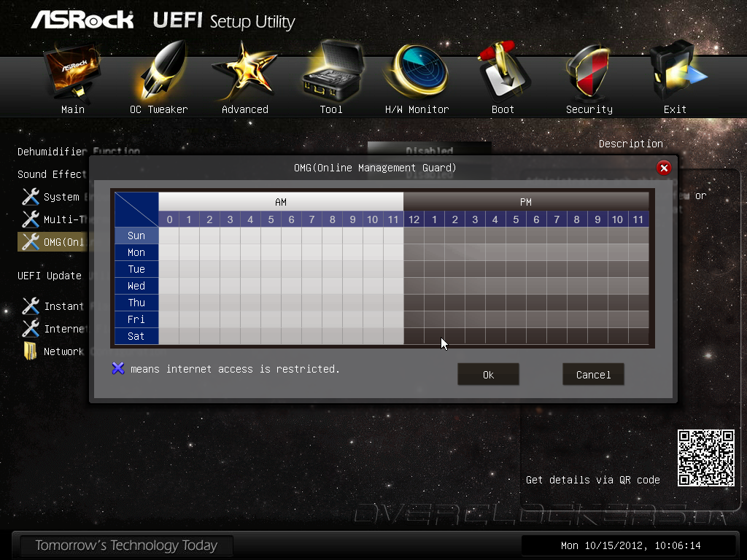
Task: Restrict Thursday at 4 PM cell
Action: pyautogui.click(x=495, y=303)
